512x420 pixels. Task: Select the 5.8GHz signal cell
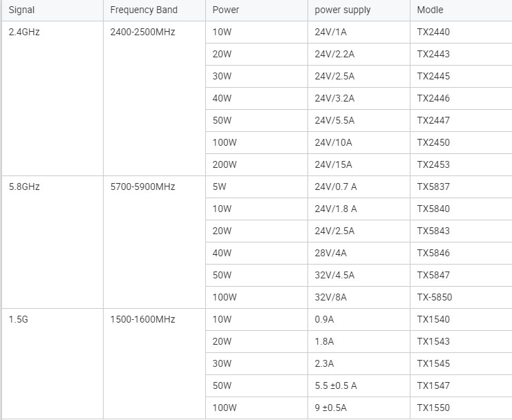coord(53,242)
